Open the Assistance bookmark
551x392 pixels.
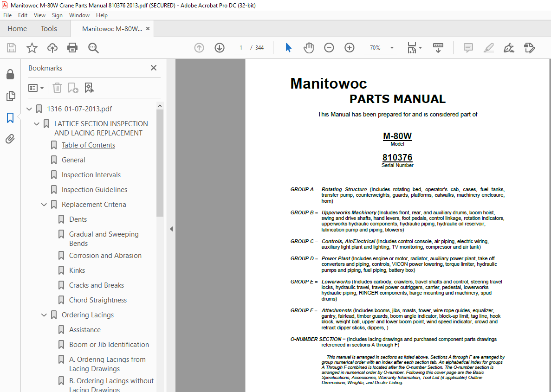click(85, 330)
